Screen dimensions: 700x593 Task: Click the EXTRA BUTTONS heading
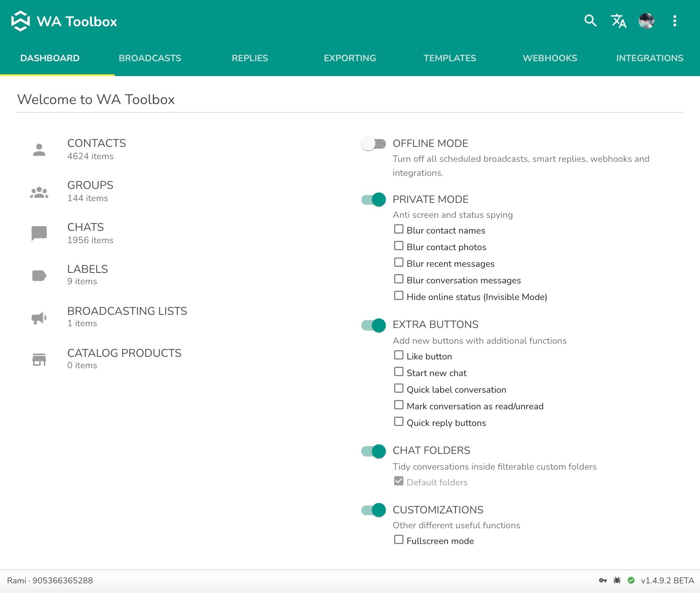(x=436, y=324)
